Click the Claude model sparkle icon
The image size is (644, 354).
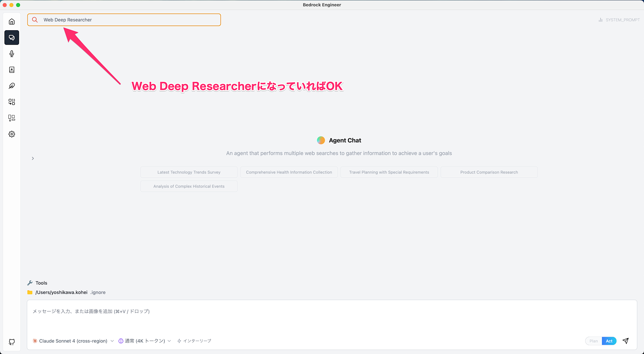point(35,341)
